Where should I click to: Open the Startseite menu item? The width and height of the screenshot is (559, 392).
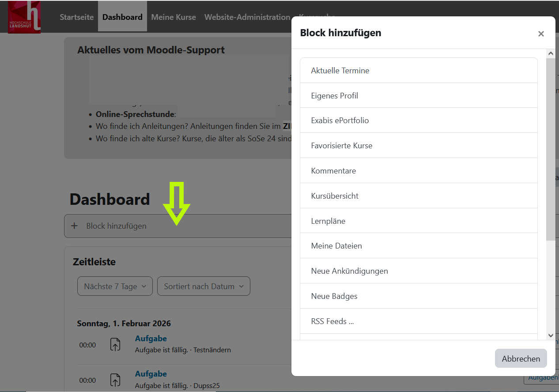coord(77,17)
